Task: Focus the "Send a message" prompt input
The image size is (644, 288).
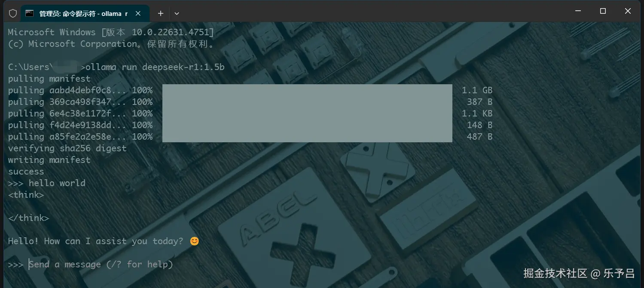Action: pyautogui.click(x=101, y=264)
